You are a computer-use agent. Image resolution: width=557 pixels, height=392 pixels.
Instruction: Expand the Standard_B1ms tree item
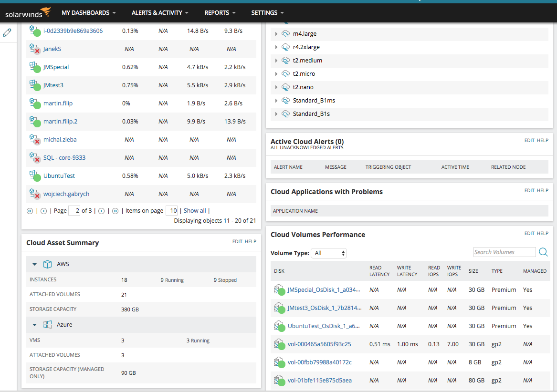[x=277, y=100]
